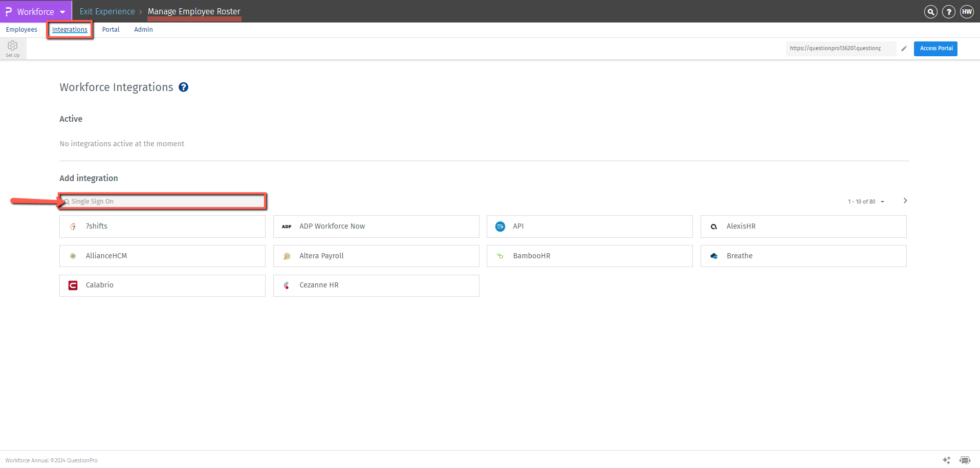The width and height of the screenshot is (980, 468).
Task: Select the Breathe integration card
Action: click(803, 256)
